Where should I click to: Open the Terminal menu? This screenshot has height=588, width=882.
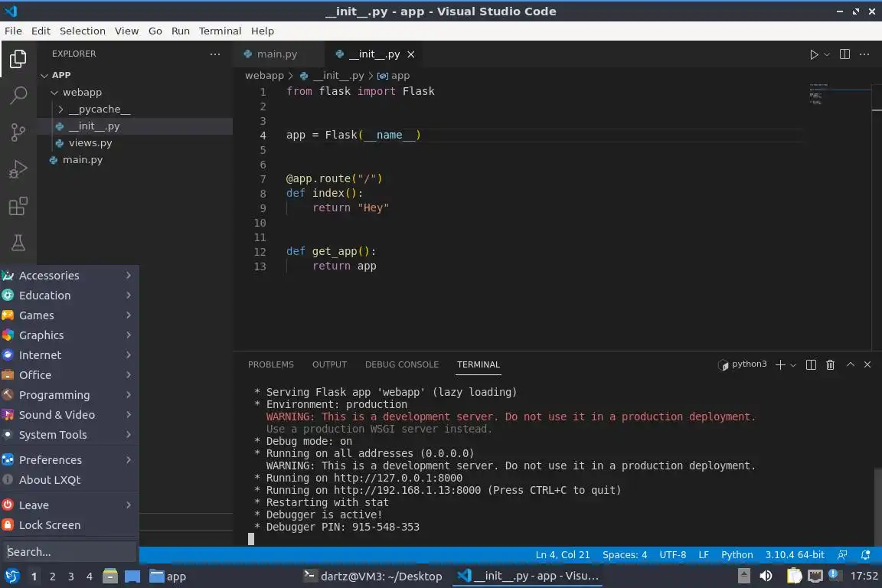pos(220,31)
